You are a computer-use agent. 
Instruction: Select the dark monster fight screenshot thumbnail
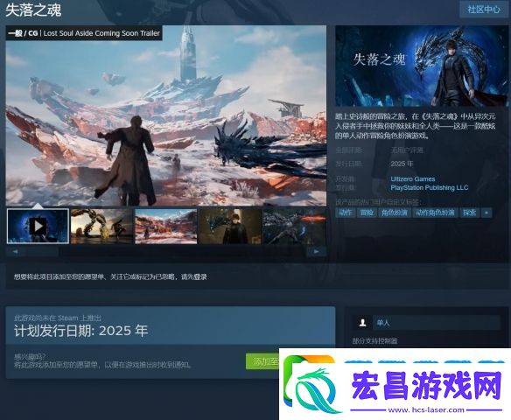[x=294, y=226]
